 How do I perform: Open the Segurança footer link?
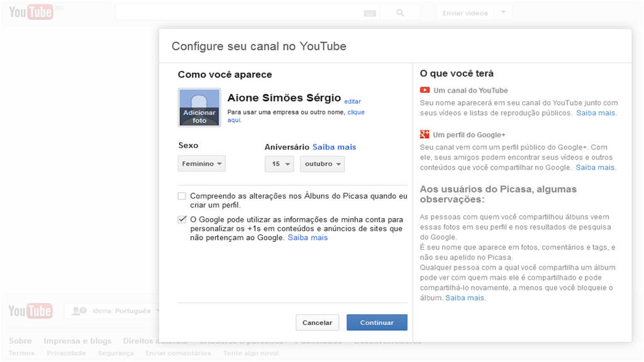point(116,353)
